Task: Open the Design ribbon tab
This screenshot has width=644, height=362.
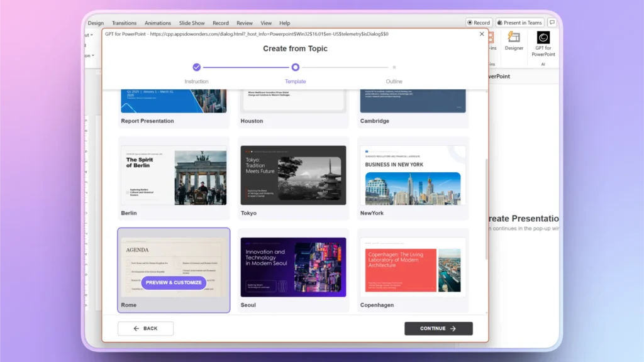Action: point(96,23)
